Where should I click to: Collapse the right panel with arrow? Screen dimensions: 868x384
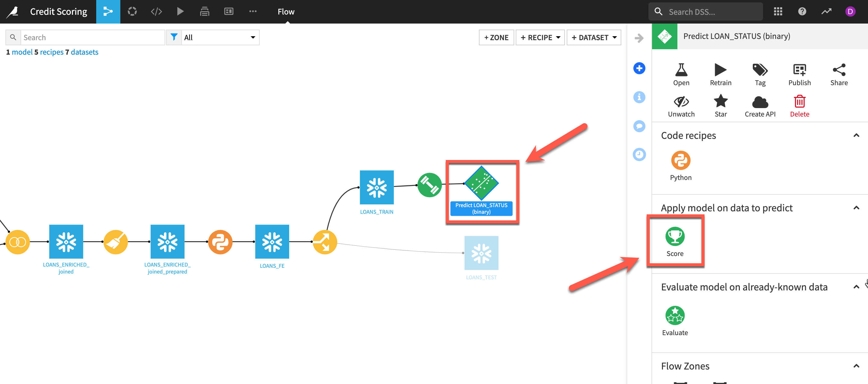pyautogui.click(x=639, y=38)
